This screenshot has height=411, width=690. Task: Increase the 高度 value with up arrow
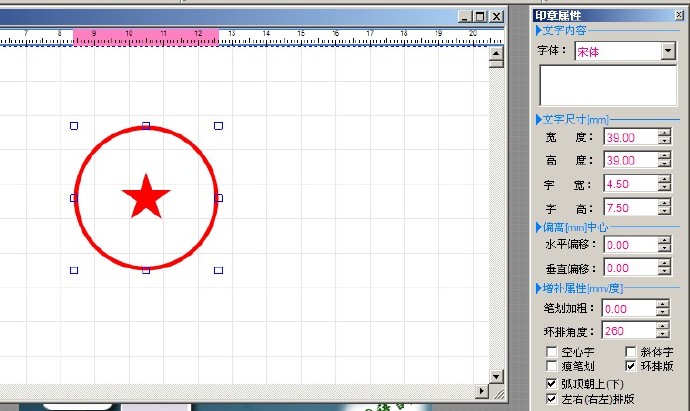[664, 155]
